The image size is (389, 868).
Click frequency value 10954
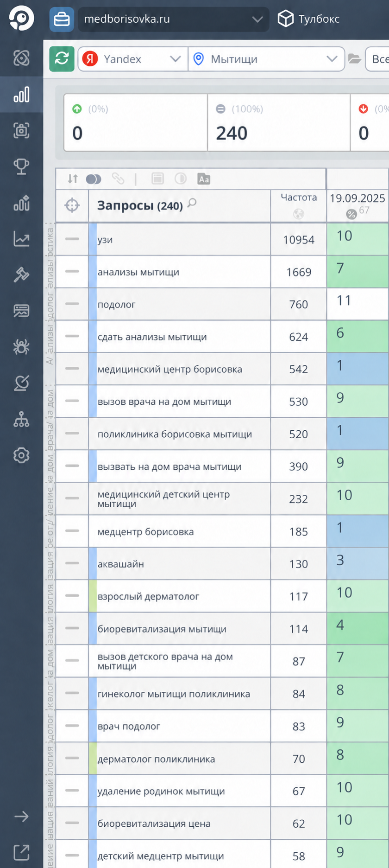pyautogui.click(x=299, y=240)
